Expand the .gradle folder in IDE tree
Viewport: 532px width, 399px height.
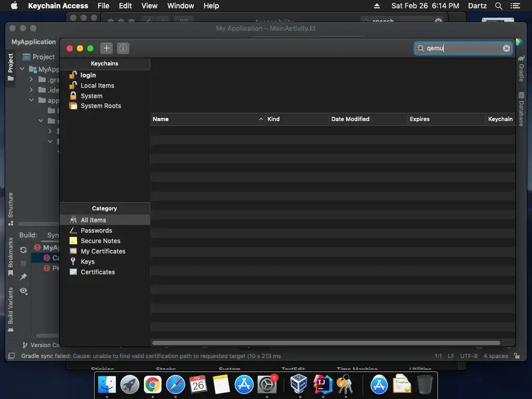(x=31, y=79)
